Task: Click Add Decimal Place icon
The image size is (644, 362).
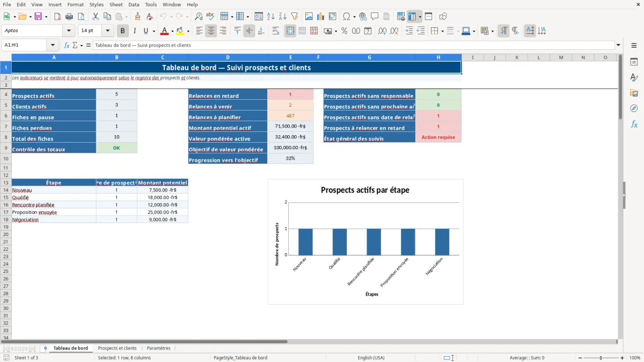Action: click(383, 31)
